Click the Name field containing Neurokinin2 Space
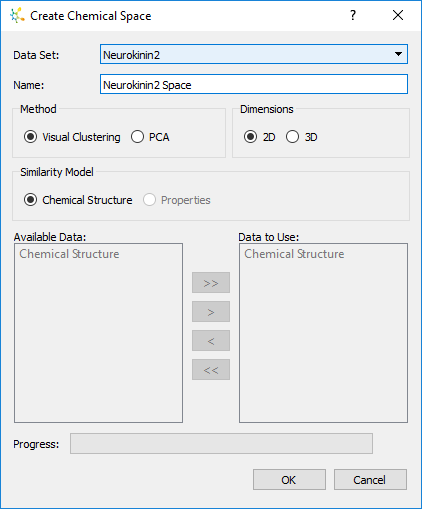The image size is (422, 509). (254, 84)
